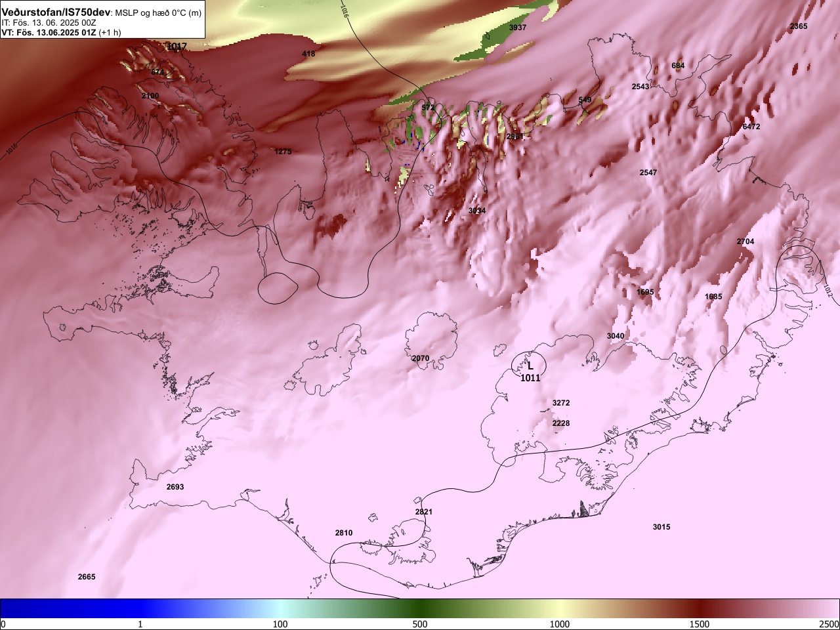Click the 1695 height label
The height and width of the screenshot is (630, 840).
click(645, 292)
